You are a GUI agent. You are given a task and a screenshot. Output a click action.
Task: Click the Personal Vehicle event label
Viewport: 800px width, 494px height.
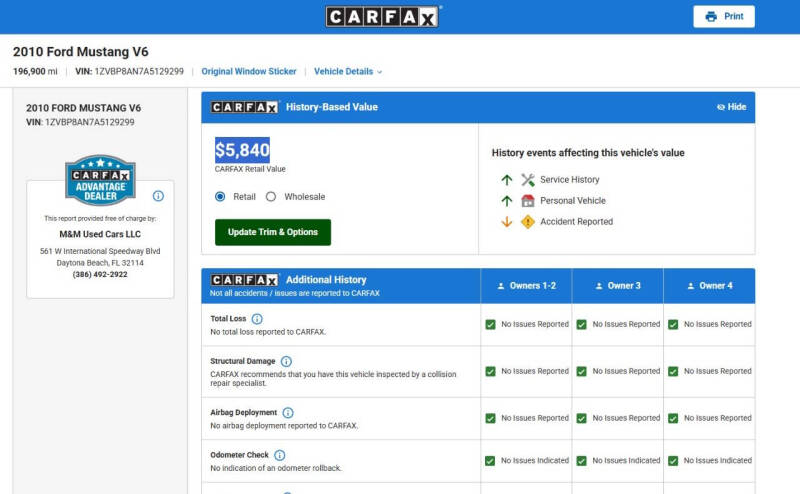573,201
